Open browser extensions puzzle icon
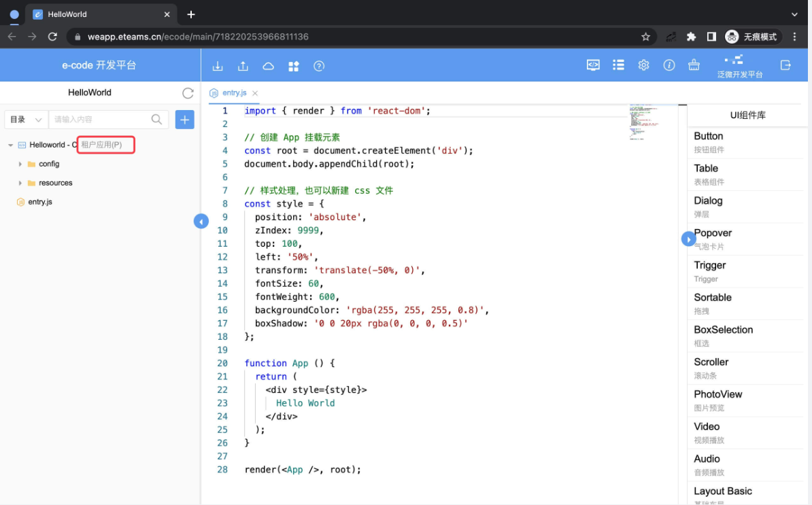 coord(691,37)
